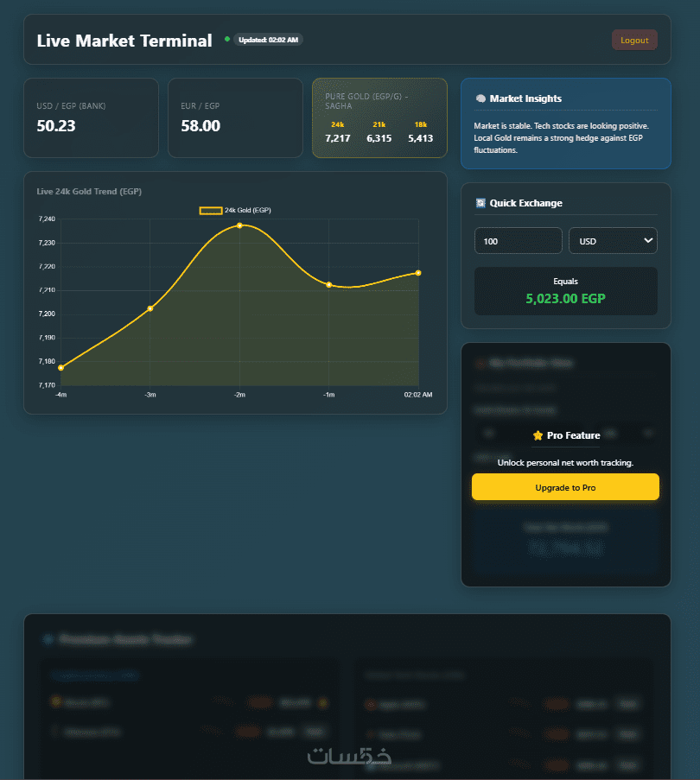Click the chart data point at -3m
700x780 pixels.
(x=150, y=309)
